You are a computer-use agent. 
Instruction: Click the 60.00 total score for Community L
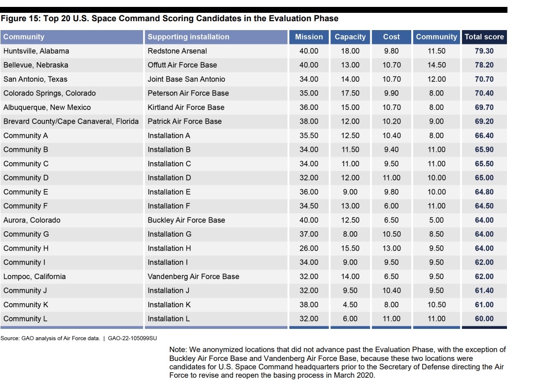click(484, 319)
